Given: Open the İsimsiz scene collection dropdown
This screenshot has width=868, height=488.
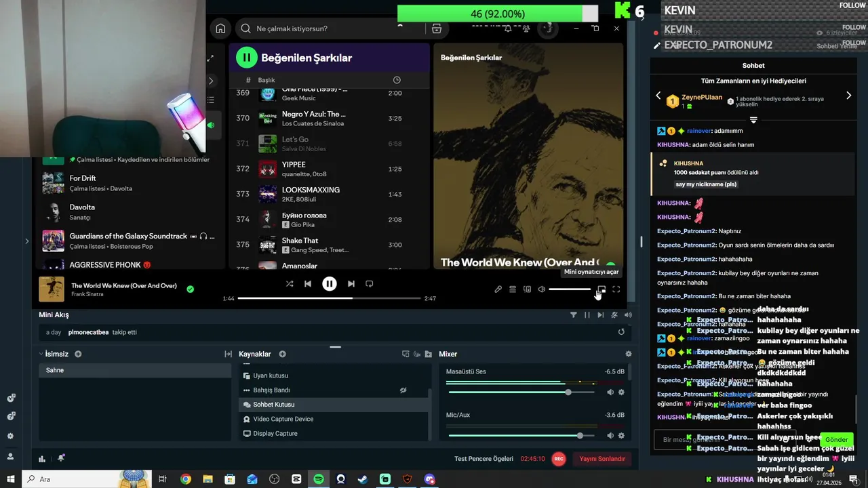Looking at the screenshot, I should point(54,354).
